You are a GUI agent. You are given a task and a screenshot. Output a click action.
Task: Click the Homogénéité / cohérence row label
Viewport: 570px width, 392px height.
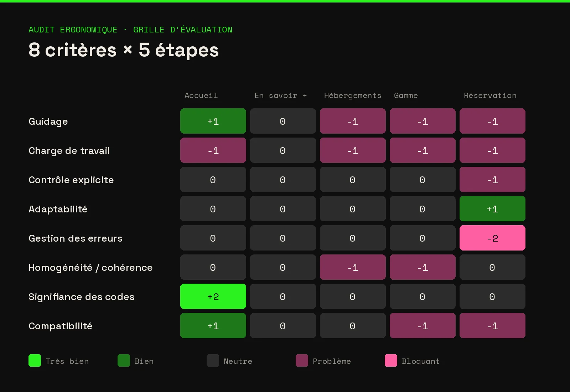(90, 268)
